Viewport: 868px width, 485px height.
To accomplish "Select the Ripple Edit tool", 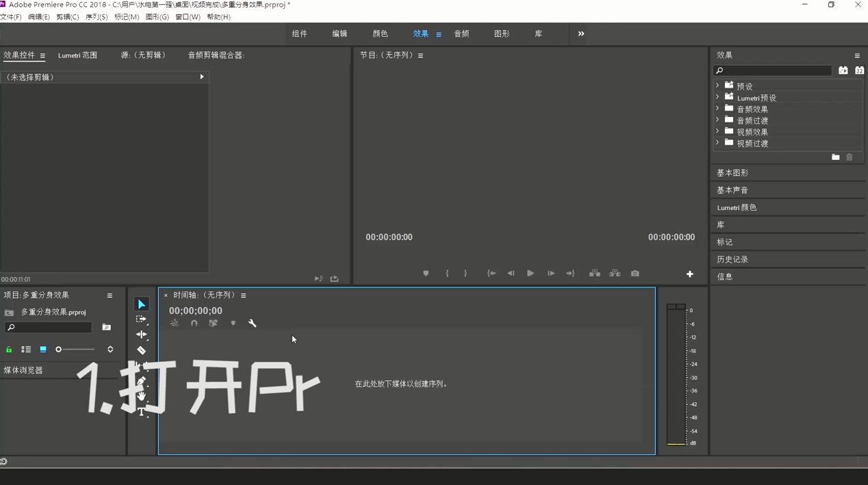I will point(141,335).
